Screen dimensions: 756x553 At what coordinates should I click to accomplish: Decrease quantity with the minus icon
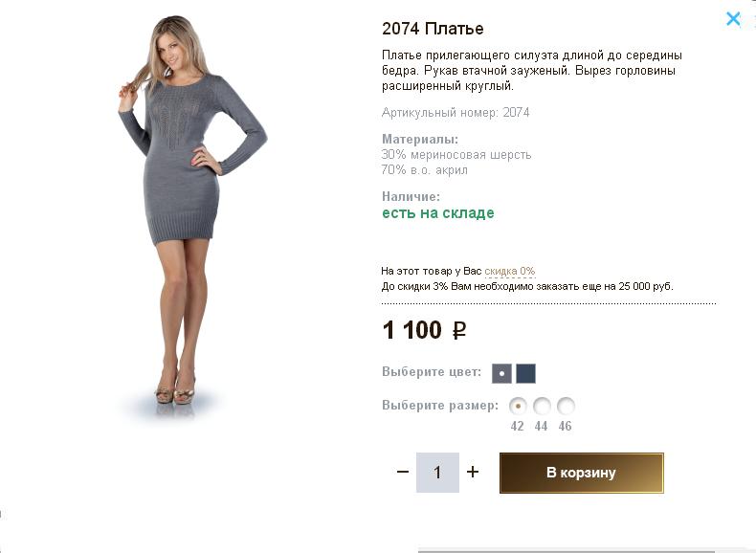402,473
